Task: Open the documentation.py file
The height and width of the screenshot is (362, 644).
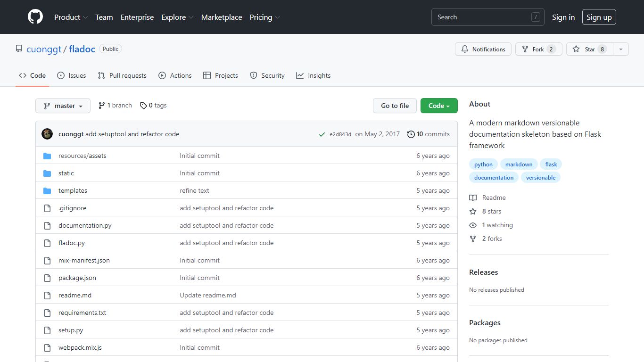Action: pos(85,225)
